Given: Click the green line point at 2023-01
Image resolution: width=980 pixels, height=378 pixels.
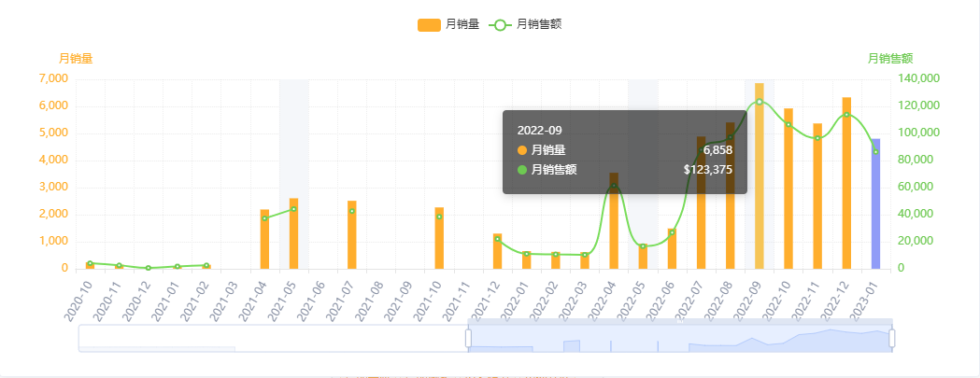Looking at the screenshot, I should tap(875, 152).
